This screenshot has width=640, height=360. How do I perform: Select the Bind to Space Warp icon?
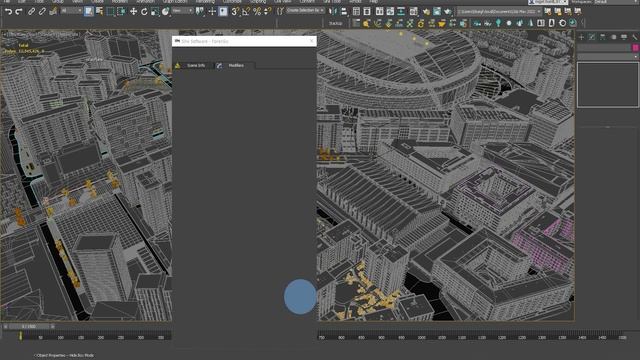(x=53, y=11)
